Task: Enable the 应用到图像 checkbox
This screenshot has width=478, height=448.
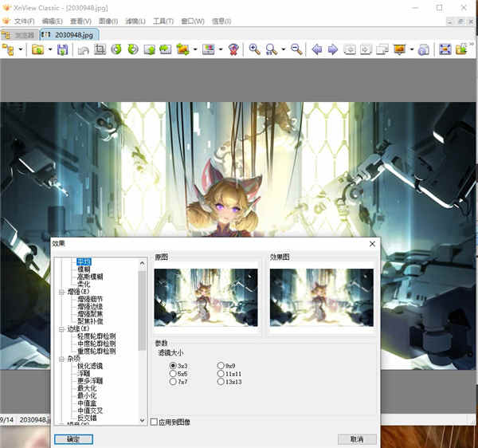Action: (154, 422)
